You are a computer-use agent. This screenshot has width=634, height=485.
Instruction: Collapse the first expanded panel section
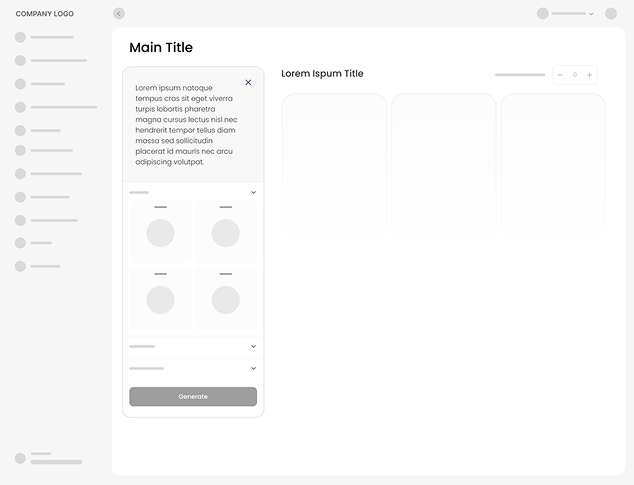pos(253,192)
